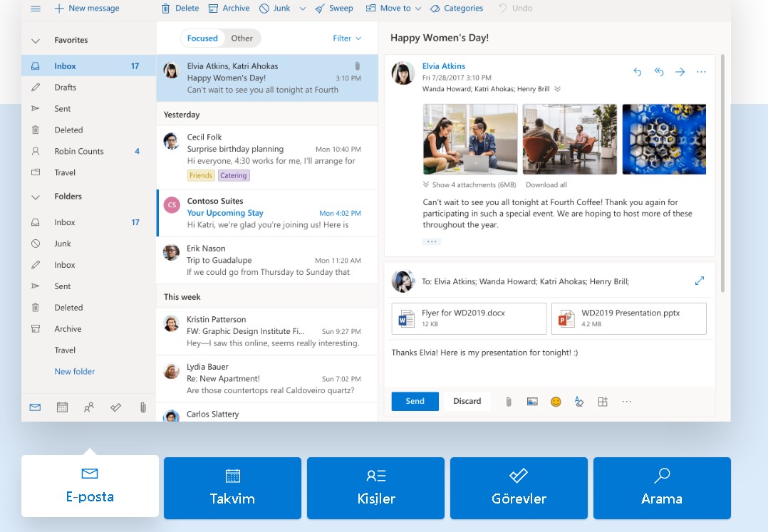Select the Focused inbox toggle
The image size is (768, 532).
(x=202, y=38)
